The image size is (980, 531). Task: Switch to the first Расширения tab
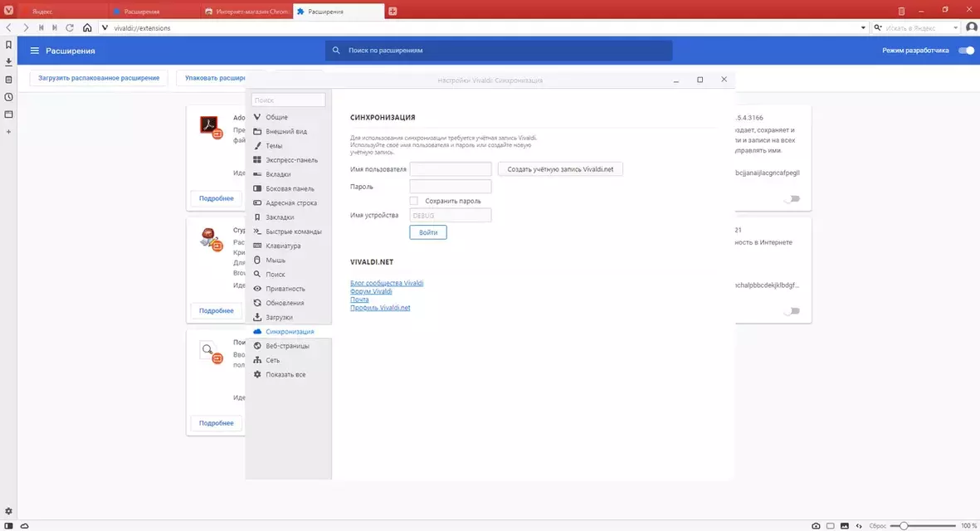(155, 12)
